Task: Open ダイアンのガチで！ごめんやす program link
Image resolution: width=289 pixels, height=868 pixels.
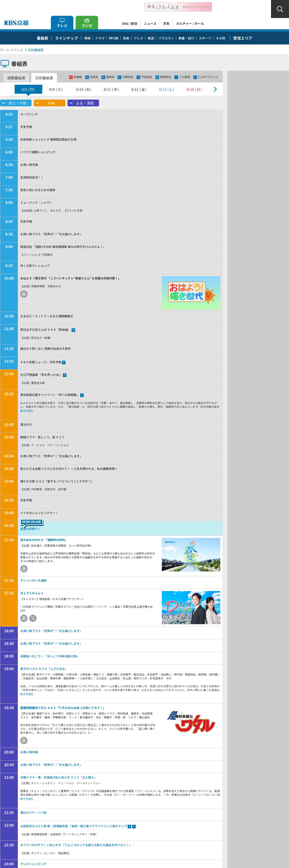Action: (x=75, y=845)
